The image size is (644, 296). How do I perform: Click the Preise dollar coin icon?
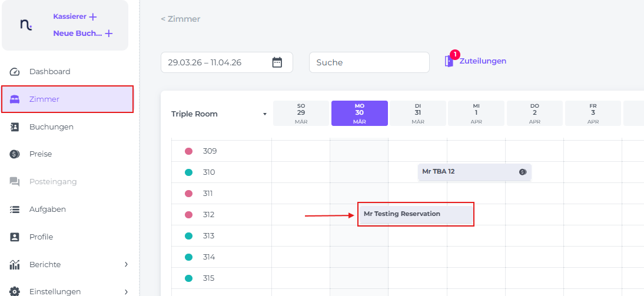pos(15,154)
